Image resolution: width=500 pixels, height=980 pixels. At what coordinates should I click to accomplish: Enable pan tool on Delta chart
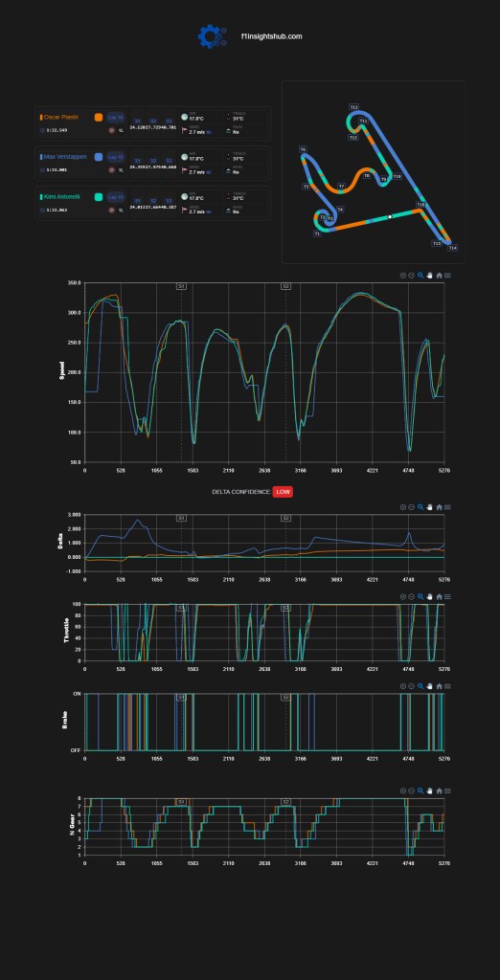(x=430, y=507)
